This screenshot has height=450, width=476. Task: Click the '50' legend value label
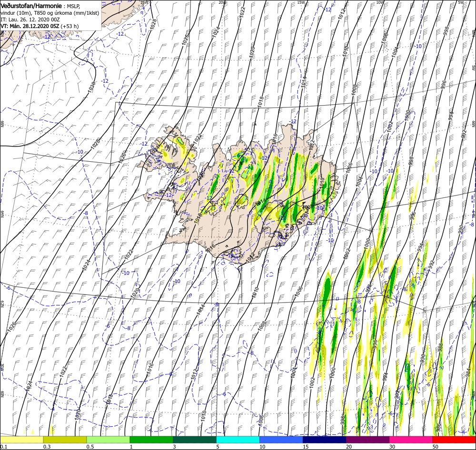(x=436, y=447)
